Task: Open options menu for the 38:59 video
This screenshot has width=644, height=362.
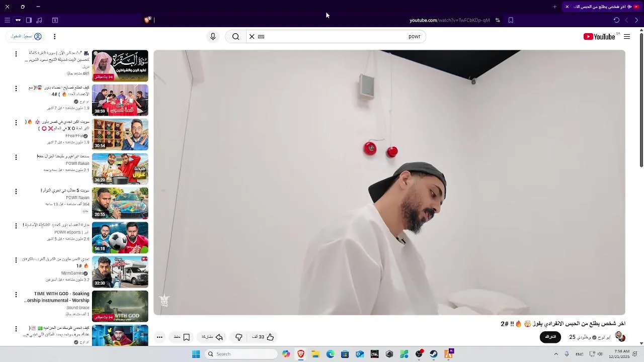Action: (16, 88)
